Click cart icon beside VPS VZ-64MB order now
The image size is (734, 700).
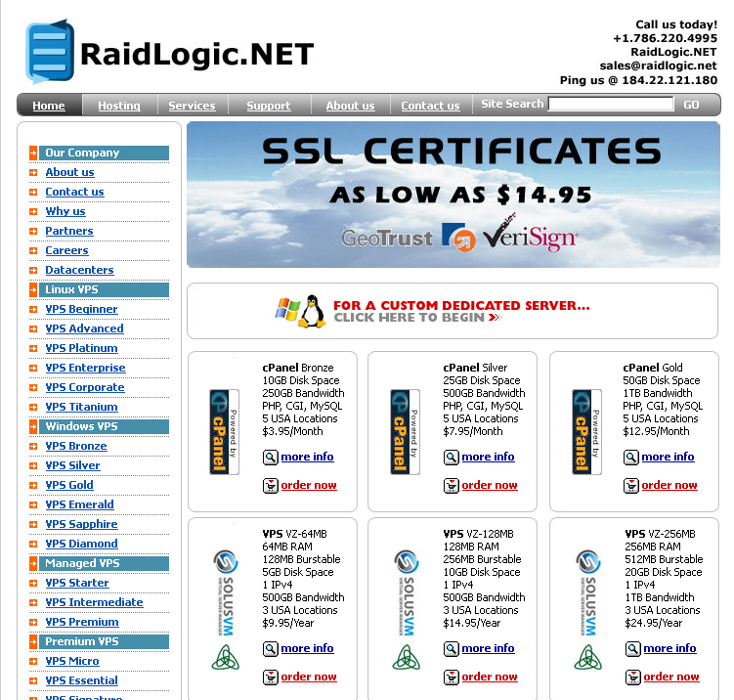point(270,678)
